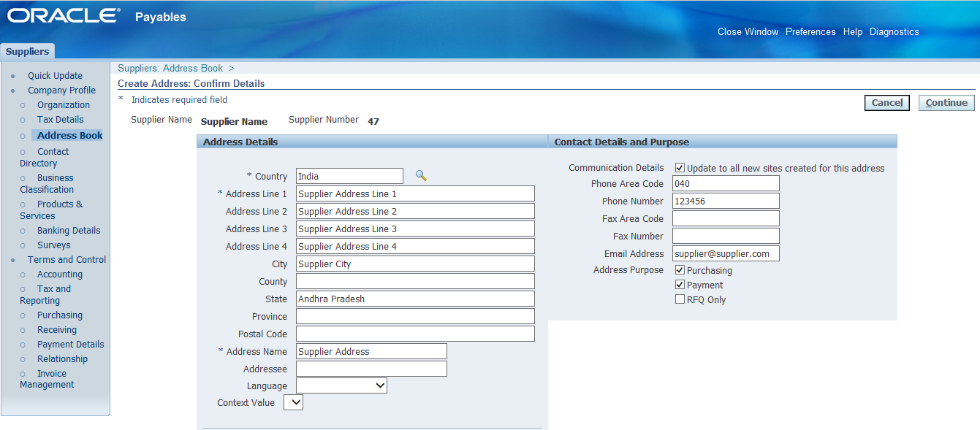The image size is (980, 430).
Task: Open Banking Details in sidebar
Action: 69,231
